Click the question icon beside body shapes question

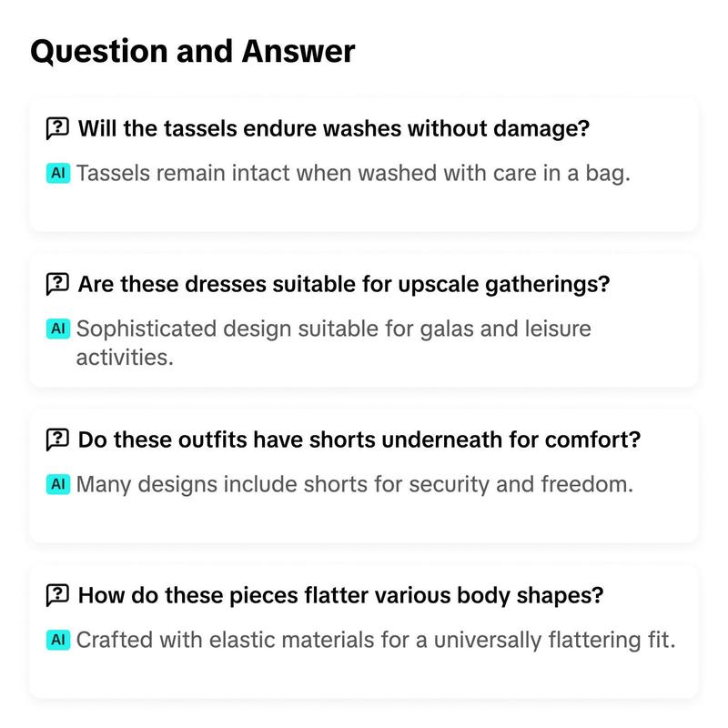pyautogui.click(x=57, y=595)
